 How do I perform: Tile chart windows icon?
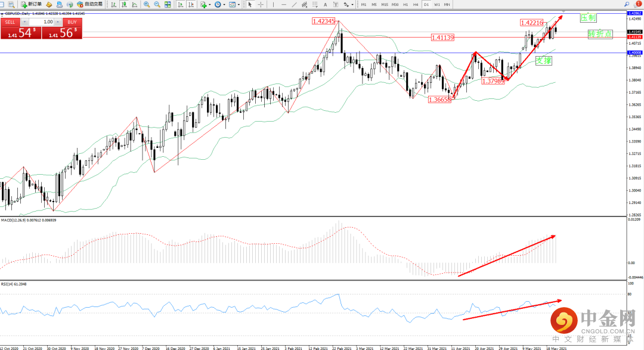point(168,5)
